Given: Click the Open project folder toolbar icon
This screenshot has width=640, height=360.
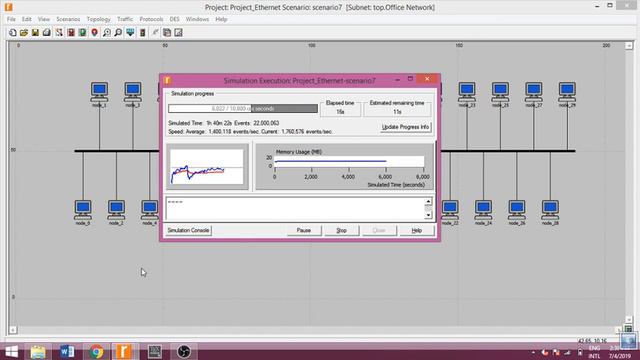Looking at the screenshot, I should click(24, 33).
